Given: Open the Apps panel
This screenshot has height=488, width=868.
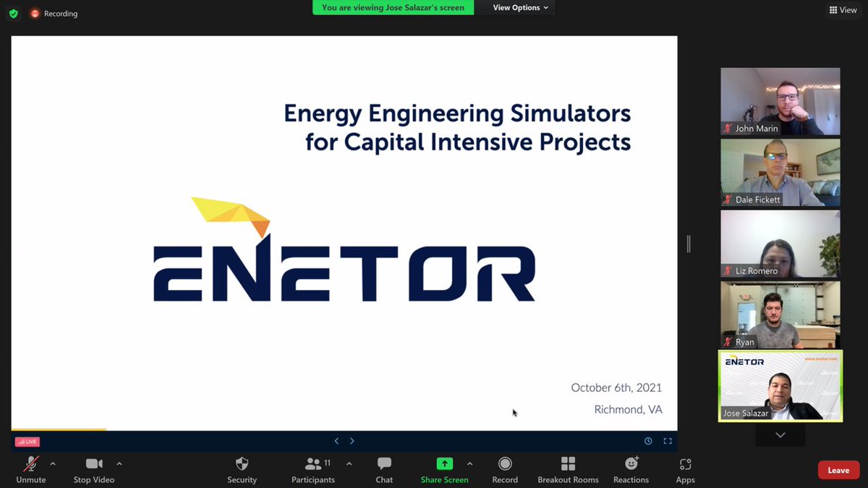Looking at the screenshot, I should tap(686, 470).
